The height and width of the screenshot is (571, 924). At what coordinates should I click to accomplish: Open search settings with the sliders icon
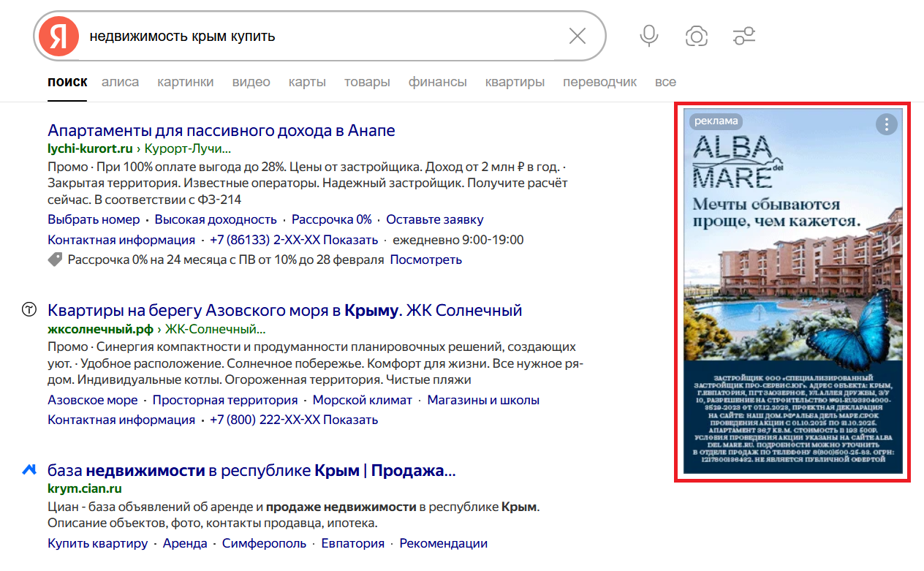[x=744, y=35]
